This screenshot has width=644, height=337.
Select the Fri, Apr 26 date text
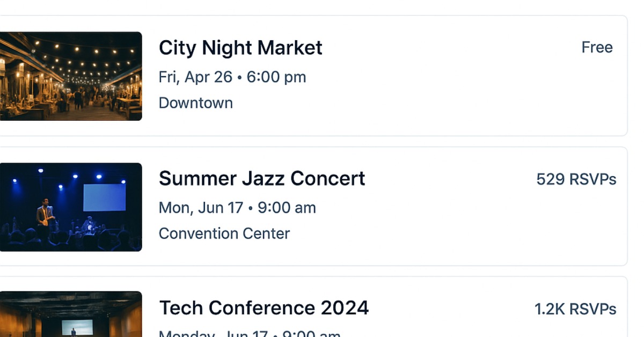coord(195,77)
